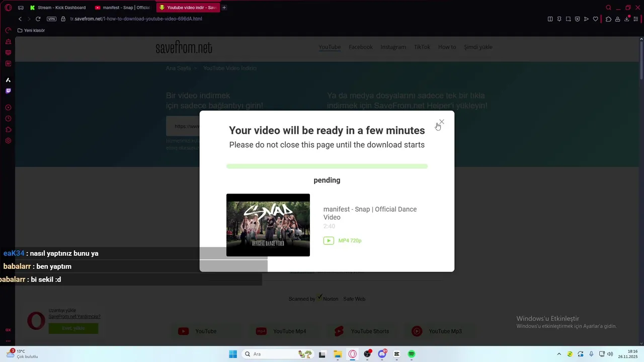Click the Ana Sayfa breadcrumb link
Image resolution: width=644 pixels, height=362 pixels.
click(178, 68)
